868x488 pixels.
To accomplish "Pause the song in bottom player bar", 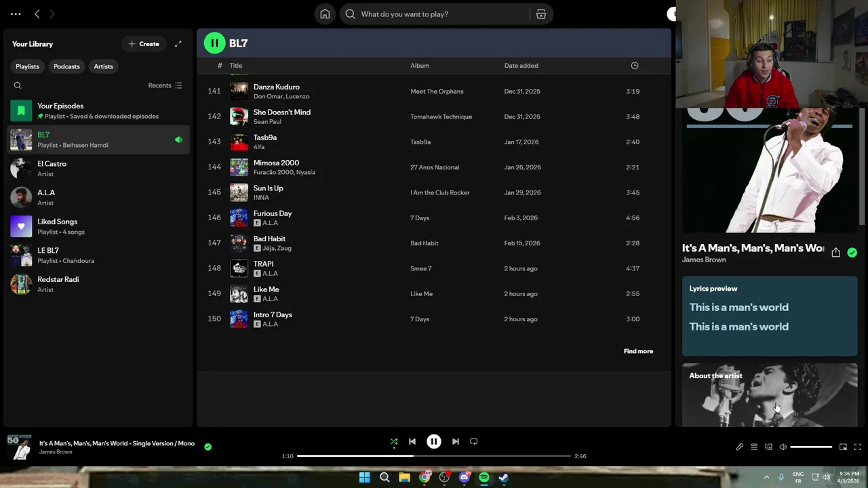I will [x=434, y=441].
